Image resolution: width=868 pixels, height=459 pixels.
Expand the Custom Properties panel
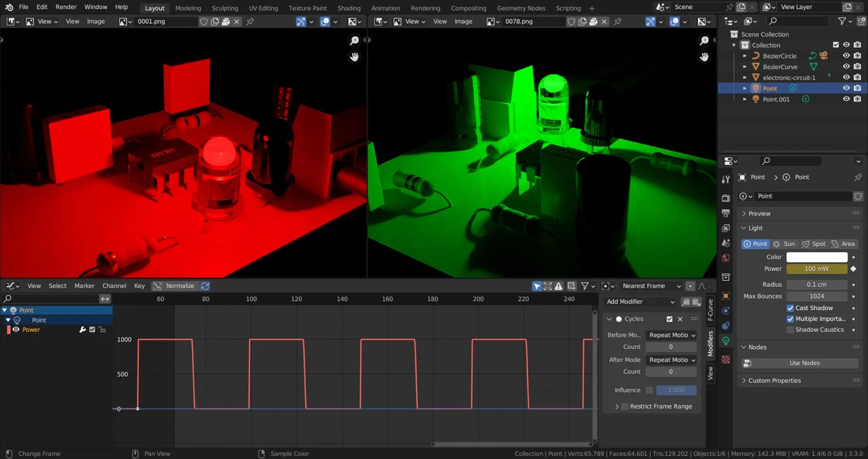pyautogui.click(x=774, y=380)
